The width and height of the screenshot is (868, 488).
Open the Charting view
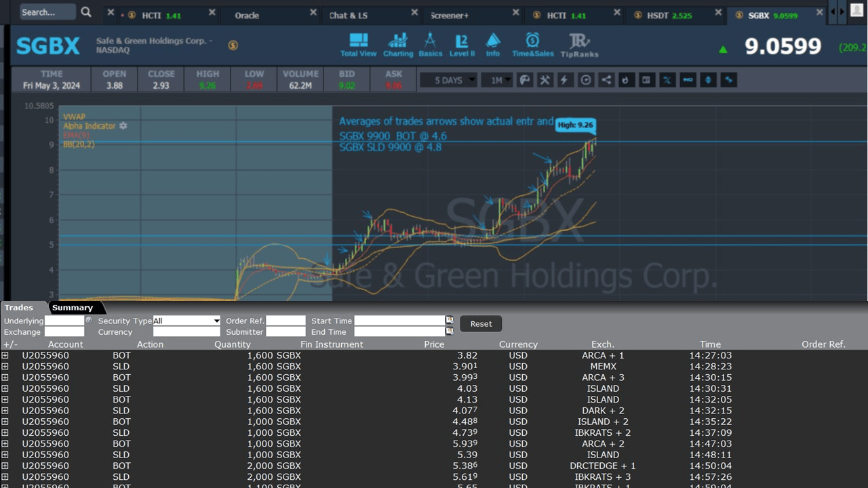(398, 45)
